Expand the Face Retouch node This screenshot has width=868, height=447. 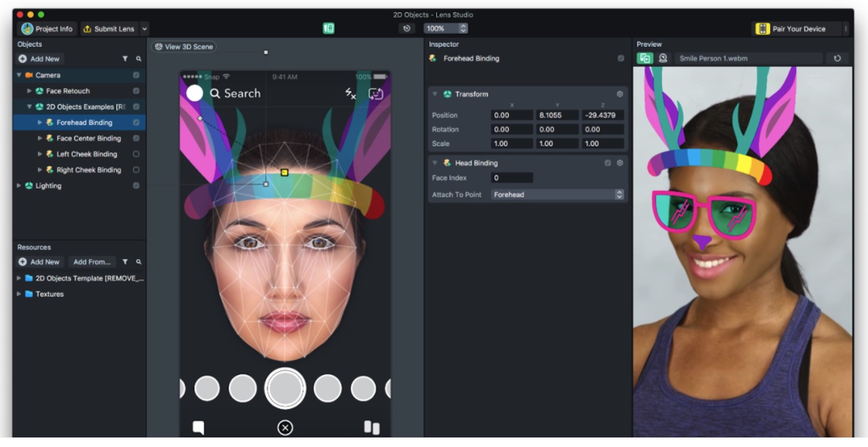(x=29, y=91)
